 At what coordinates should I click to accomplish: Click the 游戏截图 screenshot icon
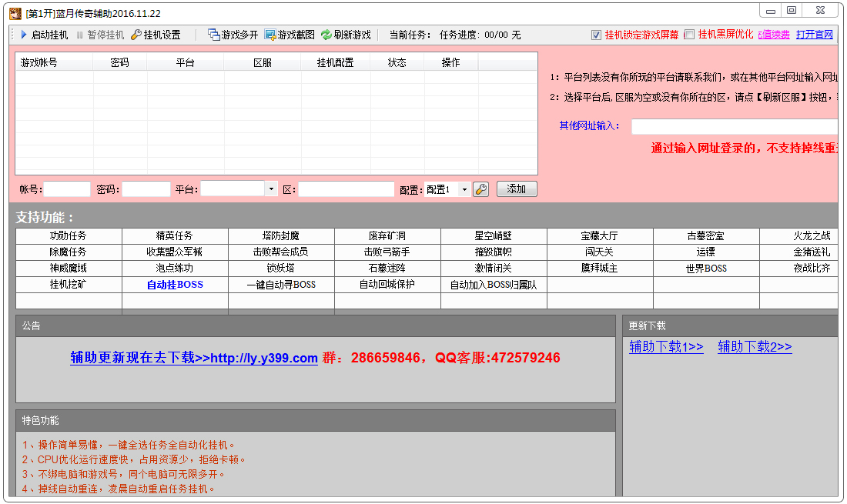270,35
